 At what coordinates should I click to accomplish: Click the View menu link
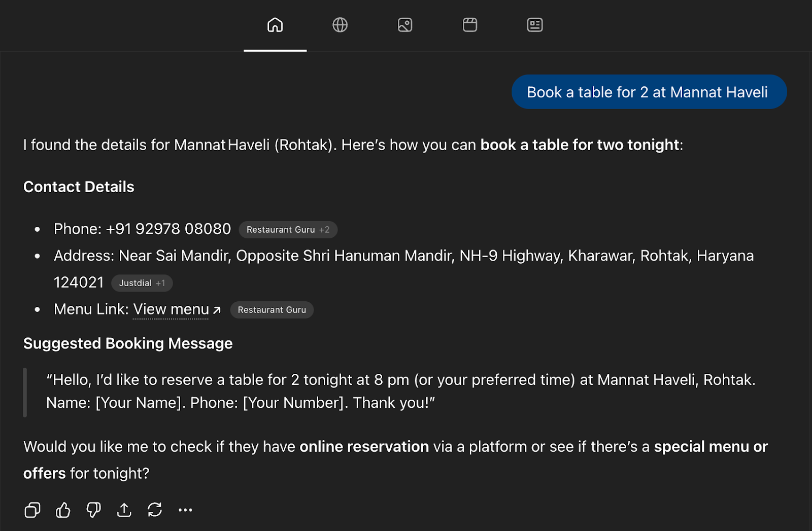tap(171, 309)
